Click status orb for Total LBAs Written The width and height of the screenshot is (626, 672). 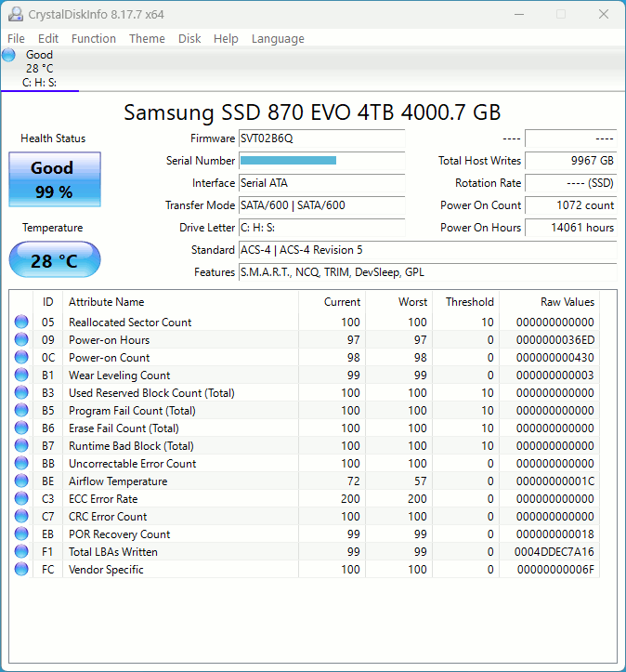[21, 551]
